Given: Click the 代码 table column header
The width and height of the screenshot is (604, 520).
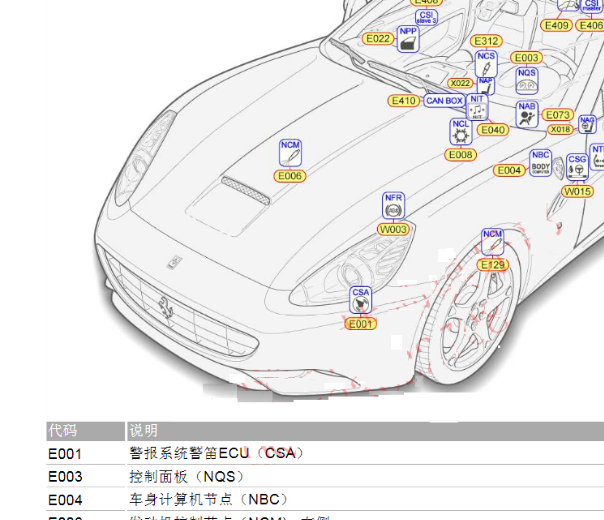Looking at the screenshot, I should tap(86, 431).
